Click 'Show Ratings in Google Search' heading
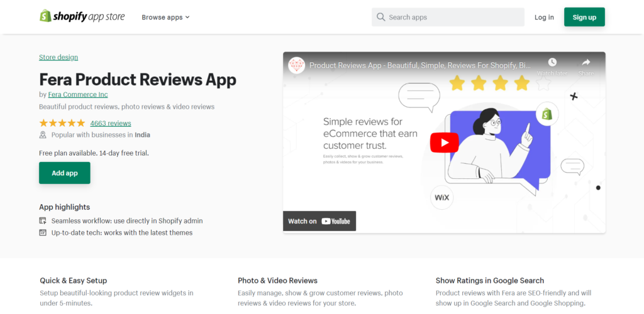Image resolution: width=644 pixels, height=314 pixels. pos(490,281)
